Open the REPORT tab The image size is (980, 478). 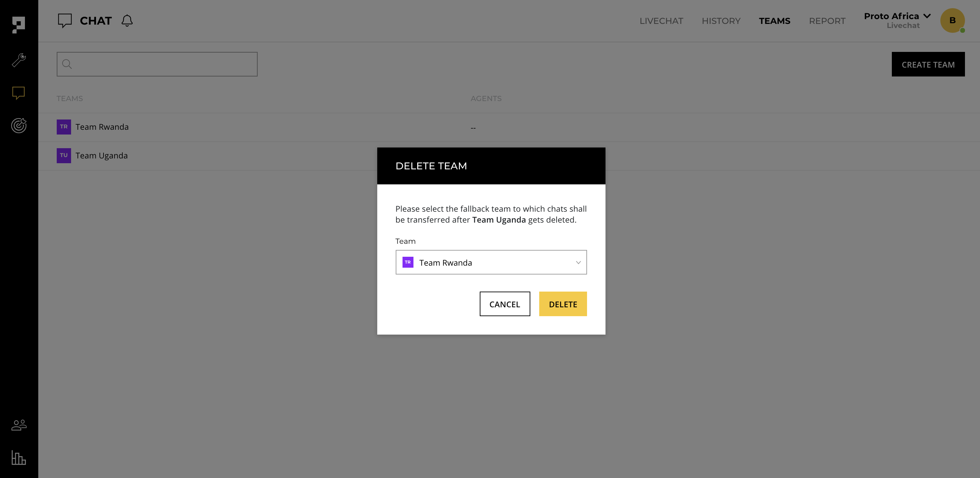(827, 21)
